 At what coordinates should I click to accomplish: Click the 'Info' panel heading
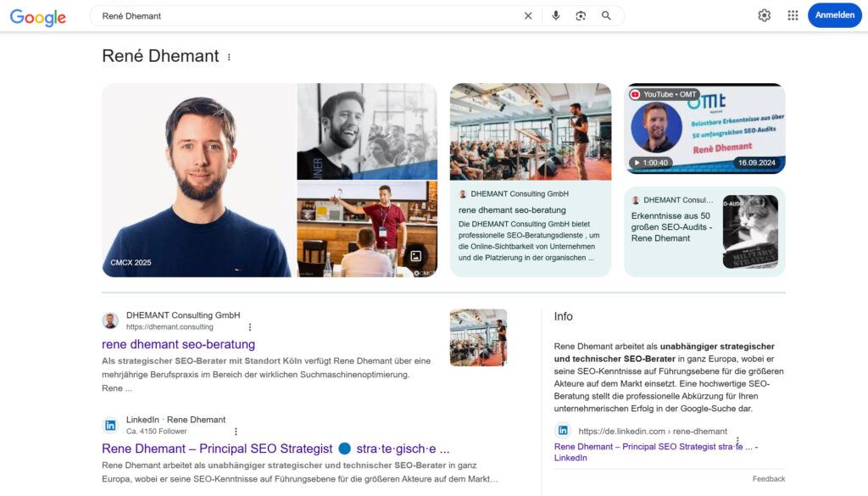pyautogui.click(x=563, y=316)
